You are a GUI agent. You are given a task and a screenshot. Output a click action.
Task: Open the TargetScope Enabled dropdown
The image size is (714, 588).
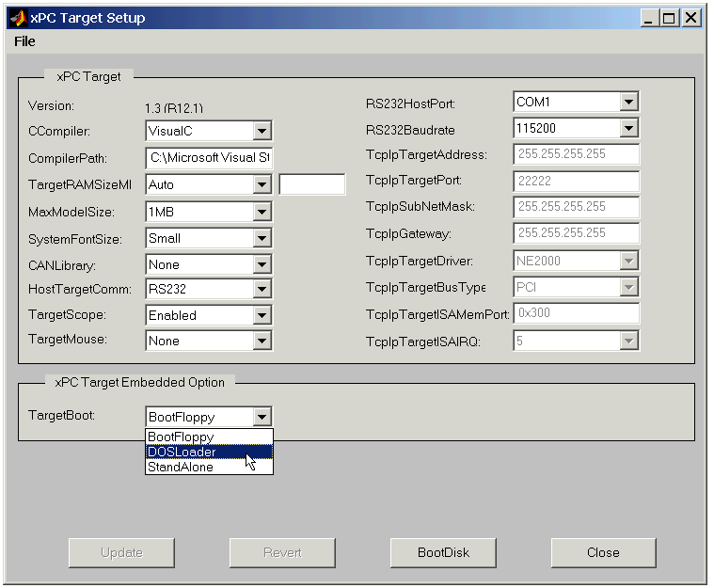point(209,315)
